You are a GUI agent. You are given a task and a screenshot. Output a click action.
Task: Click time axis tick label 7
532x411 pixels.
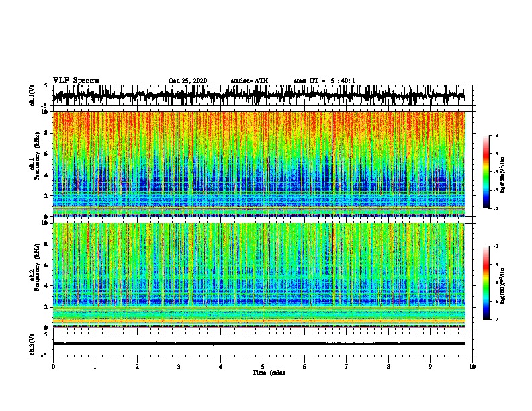pos(347,367)
